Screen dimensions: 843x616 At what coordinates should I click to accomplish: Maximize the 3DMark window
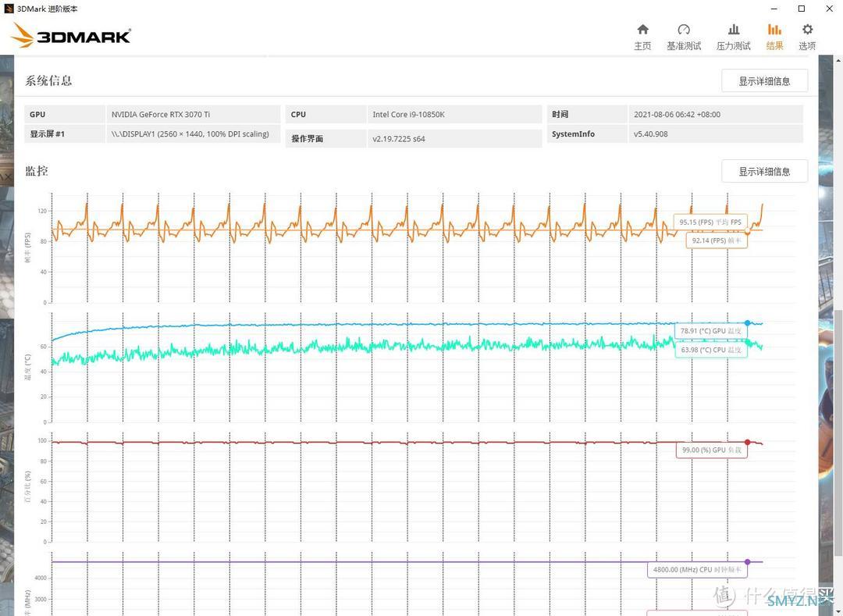click(802, 9)
